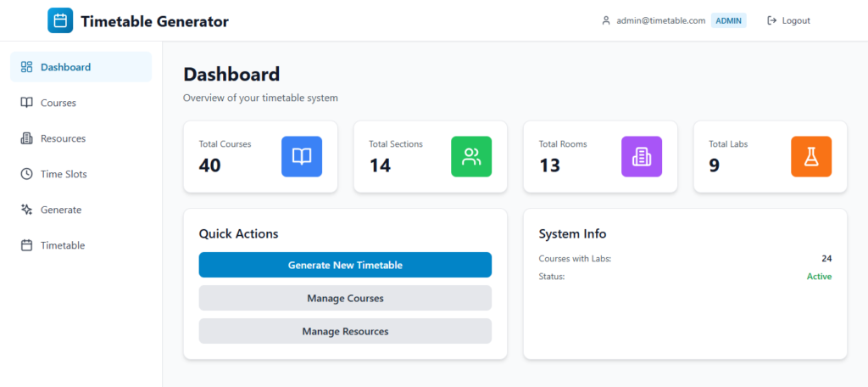Click the Manage Courses button

point(345,298)
